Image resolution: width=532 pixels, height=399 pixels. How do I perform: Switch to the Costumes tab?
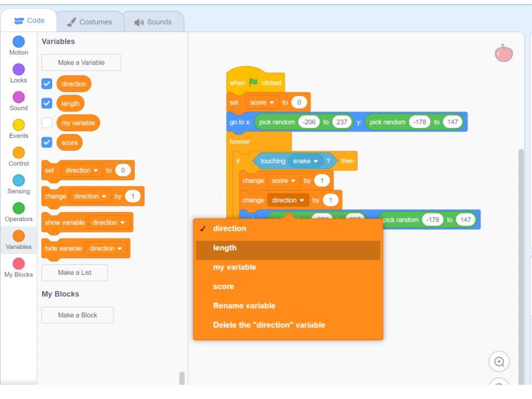click(90, 22)
